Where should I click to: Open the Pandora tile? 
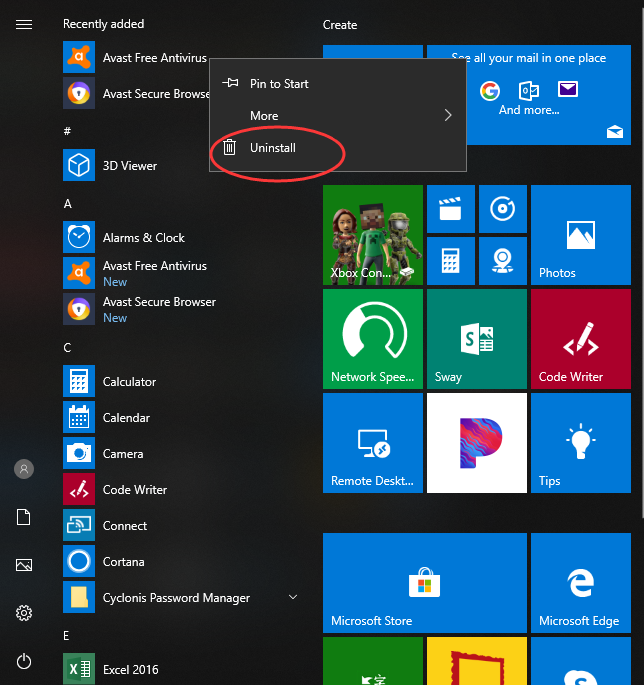click(477, 443)
